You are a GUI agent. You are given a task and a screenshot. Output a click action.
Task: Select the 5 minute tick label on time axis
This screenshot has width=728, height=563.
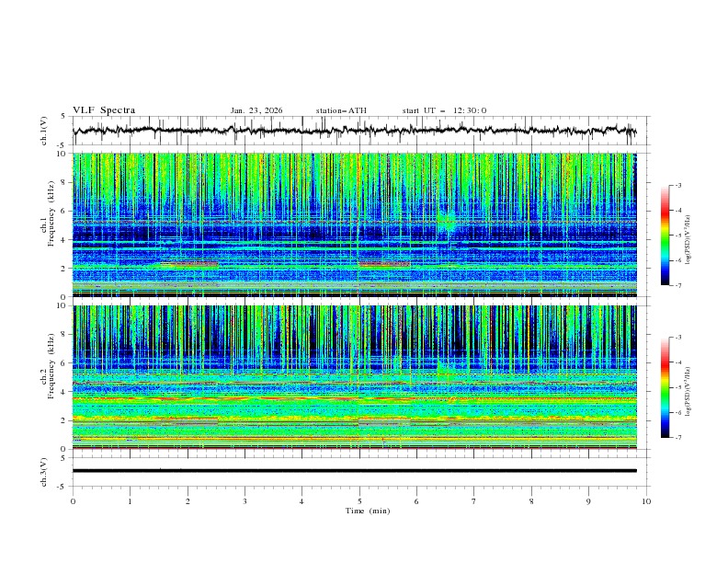(x=359, y=501)
